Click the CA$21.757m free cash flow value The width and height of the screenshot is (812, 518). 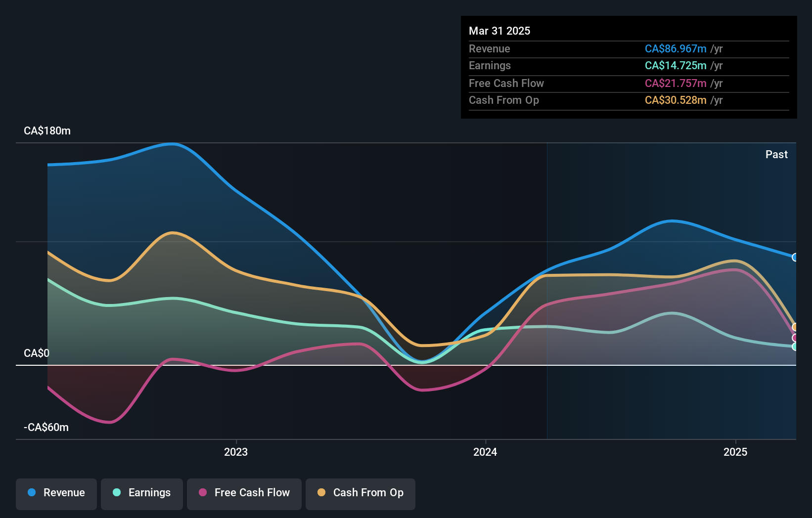coord(676,83)
